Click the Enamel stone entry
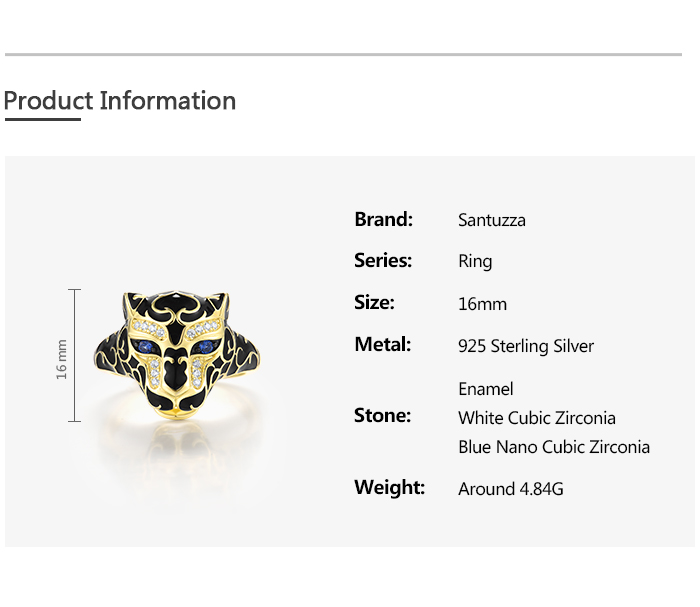The width and height of the screenshot is (700, 607). point(486,389)
